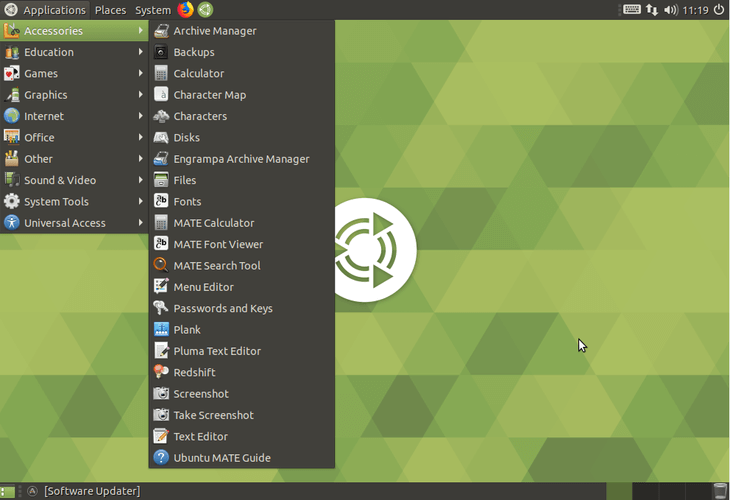Launch Firefox from the top panel
730x500 pixels.
point(185,9)
